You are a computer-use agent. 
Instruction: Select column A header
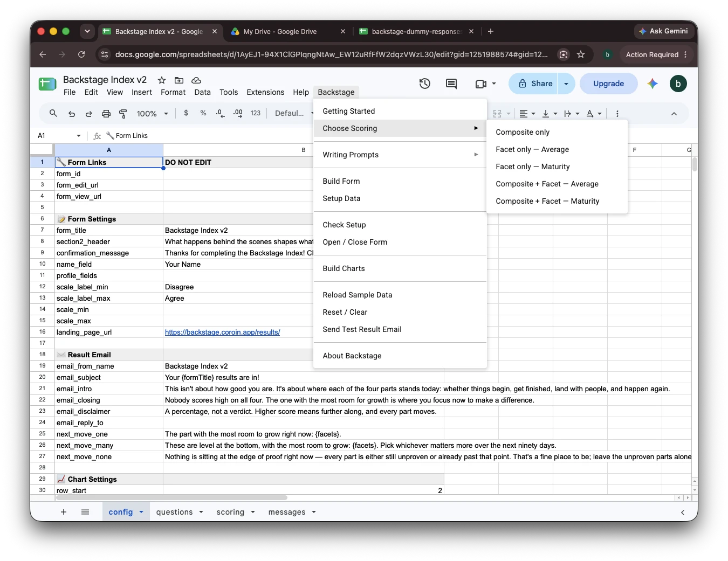click(x=109, y=150)
